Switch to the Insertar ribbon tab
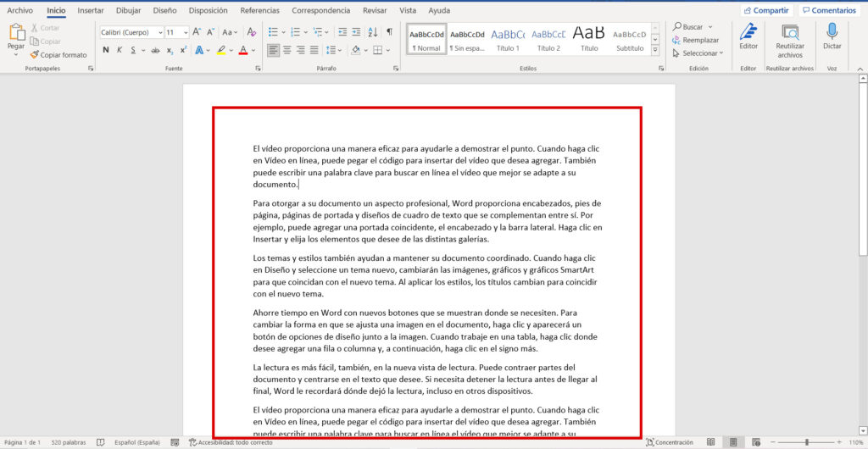 point(91,11)
